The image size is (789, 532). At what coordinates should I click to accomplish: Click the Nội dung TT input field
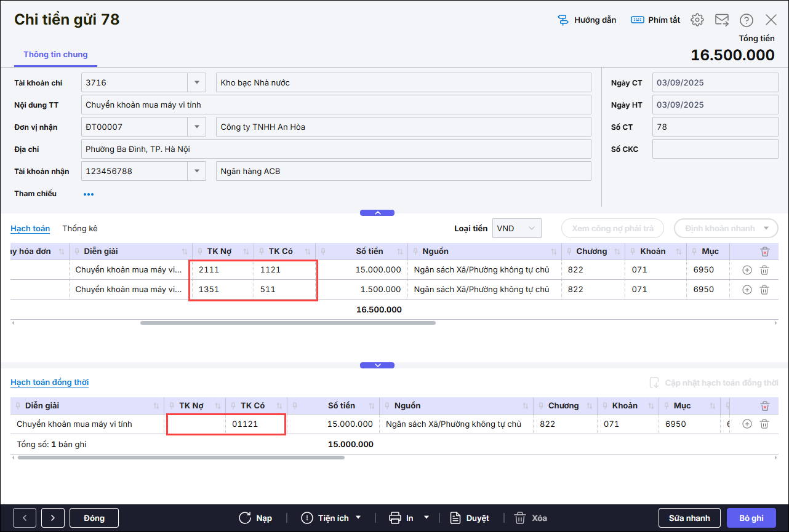pos(335,105)
